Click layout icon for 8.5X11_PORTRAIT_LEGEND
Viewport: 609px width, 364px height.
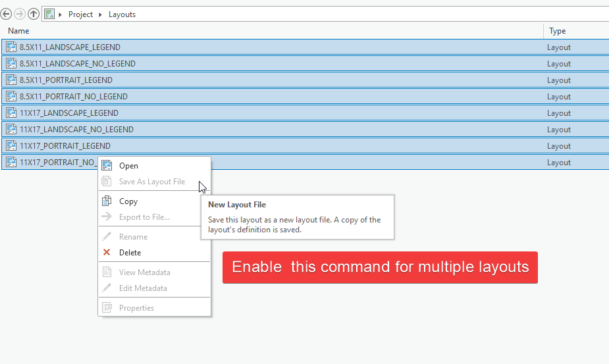tap(11, 80)
